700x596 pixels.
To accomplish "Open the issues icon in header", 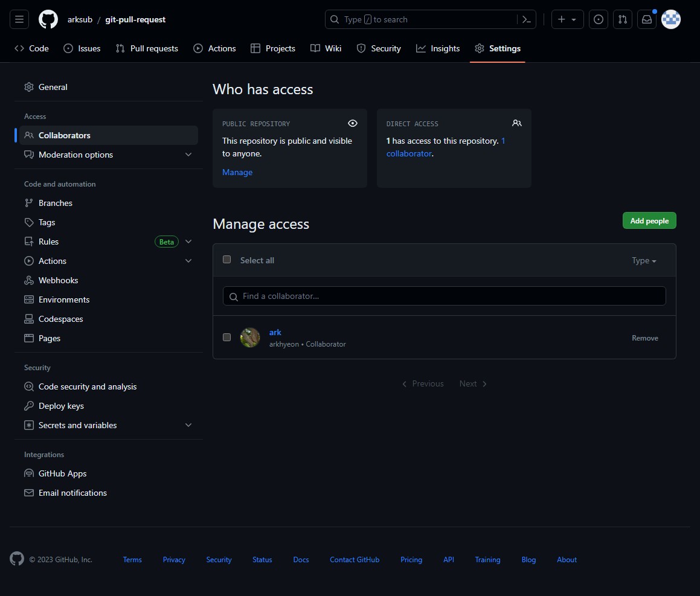I will (x=598, y=19).
